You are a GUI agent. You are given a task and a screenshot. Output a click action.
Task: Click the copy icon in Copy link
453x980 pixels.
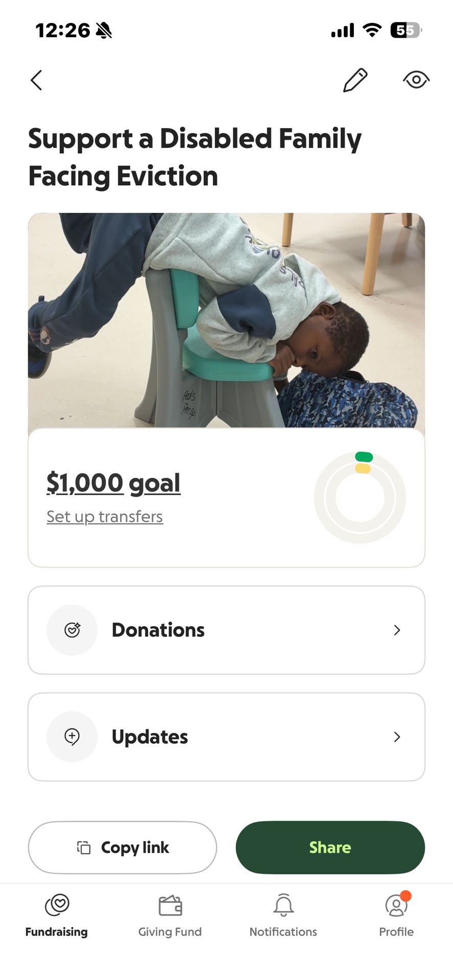coord(84,847)
